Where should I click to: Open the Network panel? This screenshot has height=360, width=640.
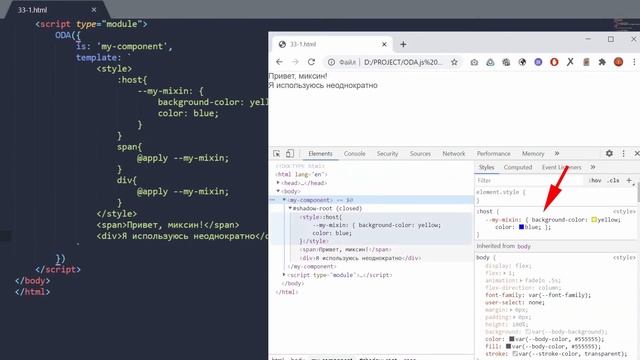[x=453, y=153]
